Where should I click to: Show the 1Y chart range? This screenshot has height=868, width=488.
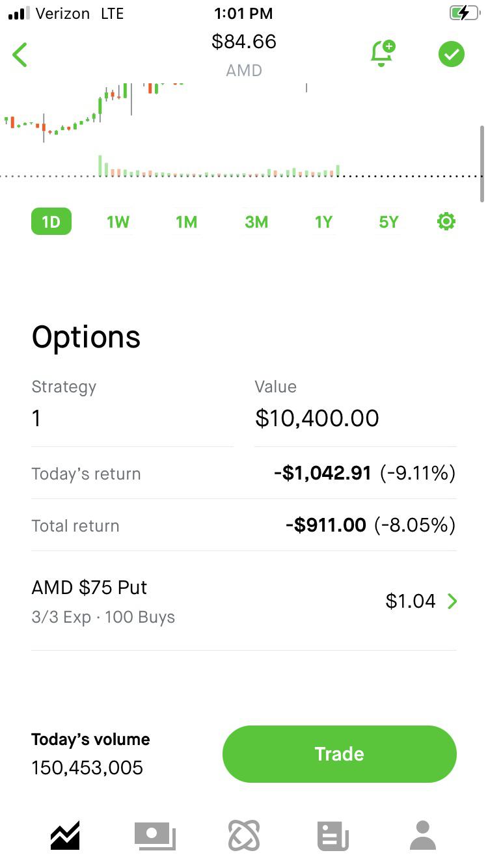pyautogui.click(x=323, y=222)
